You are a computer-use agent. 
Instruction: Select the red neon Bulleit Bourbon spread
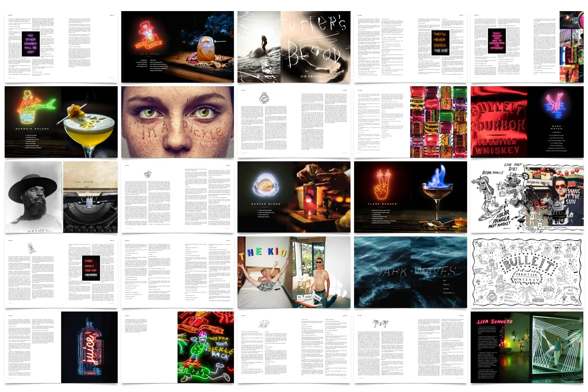point(527,122)
